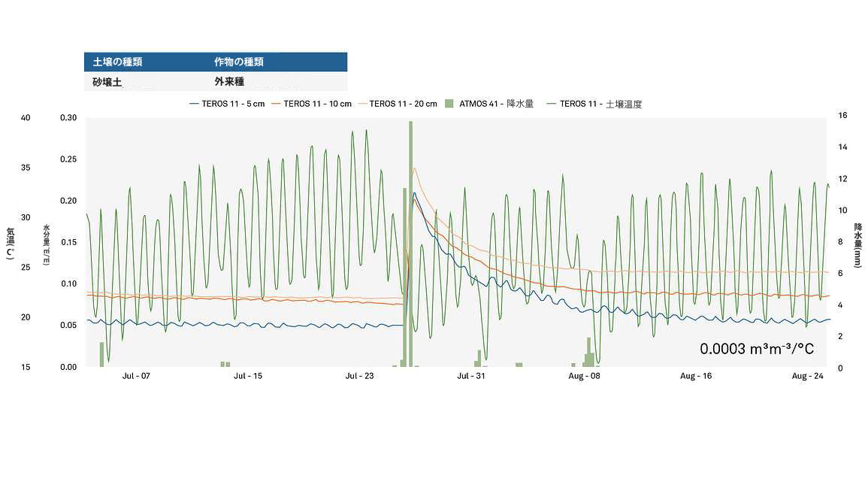Click the 35 temperature tick label
The image size is (868, 488).
tap(26, 167)
